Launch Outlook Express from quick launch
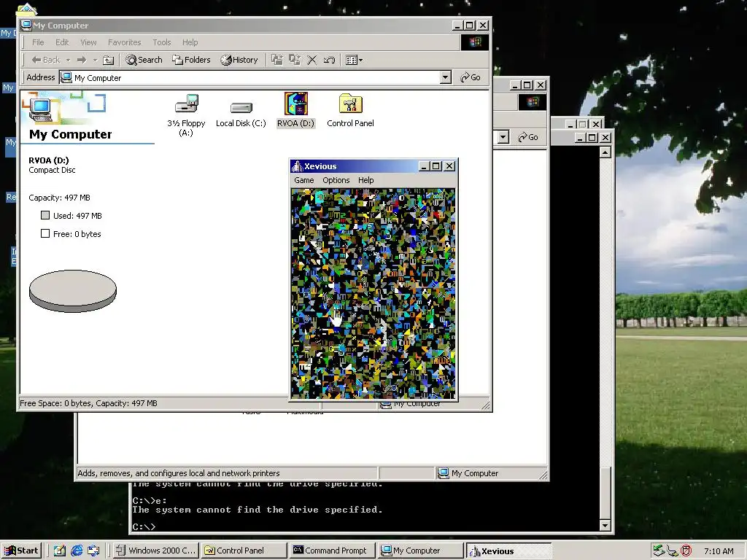747x560 pixels. tap(93, 551)
